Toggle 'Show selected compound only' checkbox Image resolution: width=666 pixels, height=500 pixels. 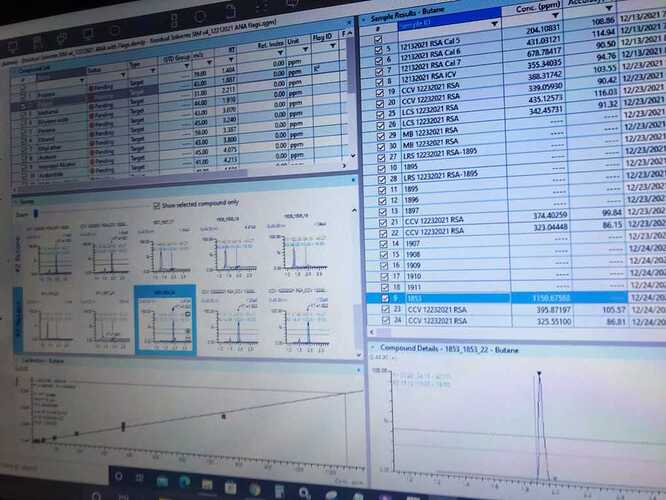(157, 205)
